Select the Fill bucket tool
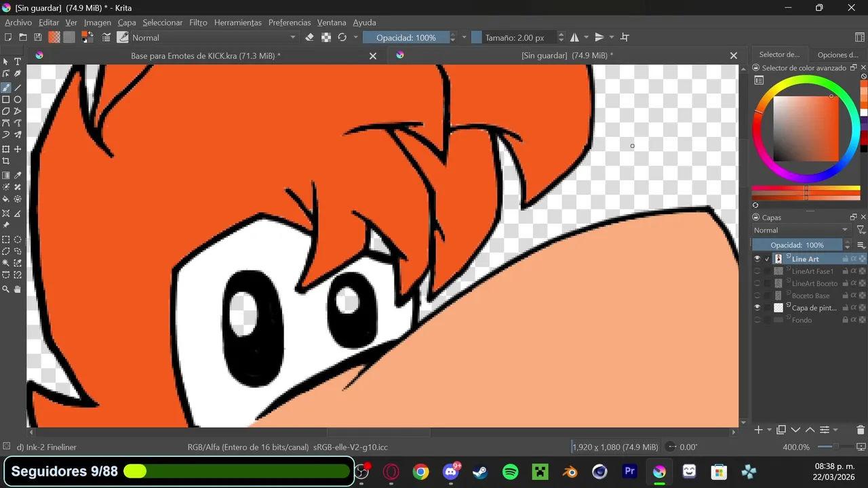 point(6,199)
